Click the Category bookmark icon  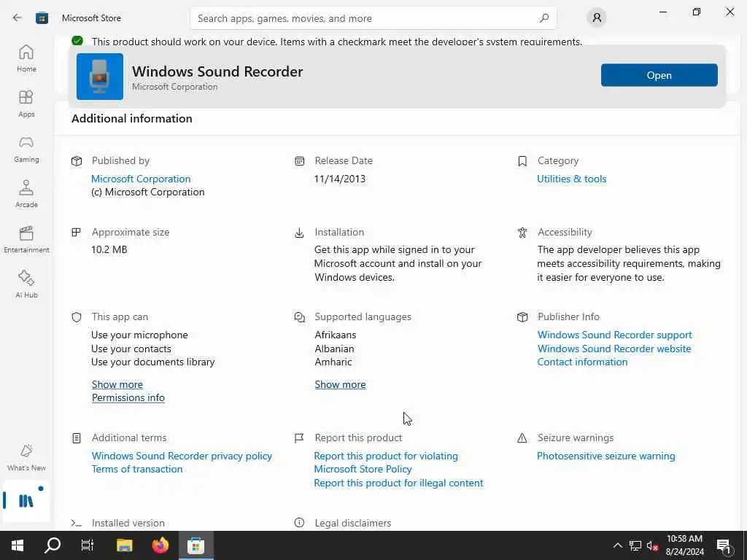coord(522,161)
